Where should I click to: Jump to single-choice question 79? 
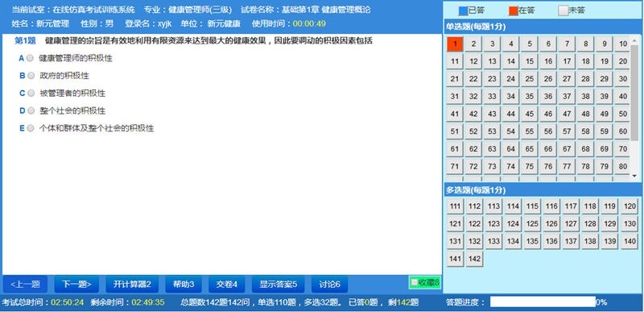tap(605, 167)
